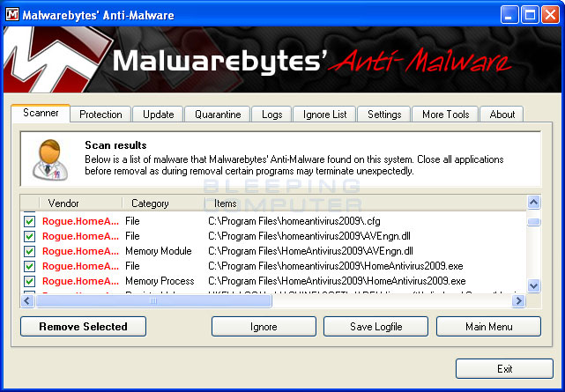Viewport: 565px width, 392px height.
Task: Toggle checkbox for File HomeAntivirus2009.exe row
Action: tap(30, 266)
